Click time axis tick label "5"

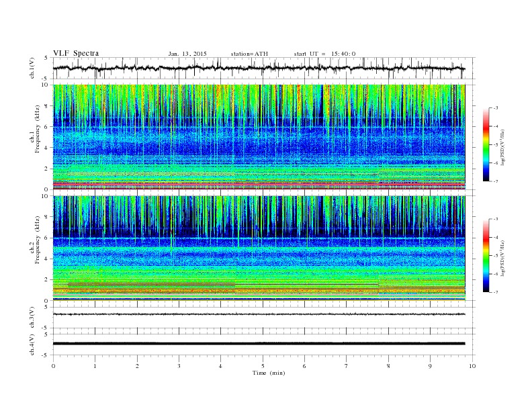pyautogui.click(x=263, y=366)
